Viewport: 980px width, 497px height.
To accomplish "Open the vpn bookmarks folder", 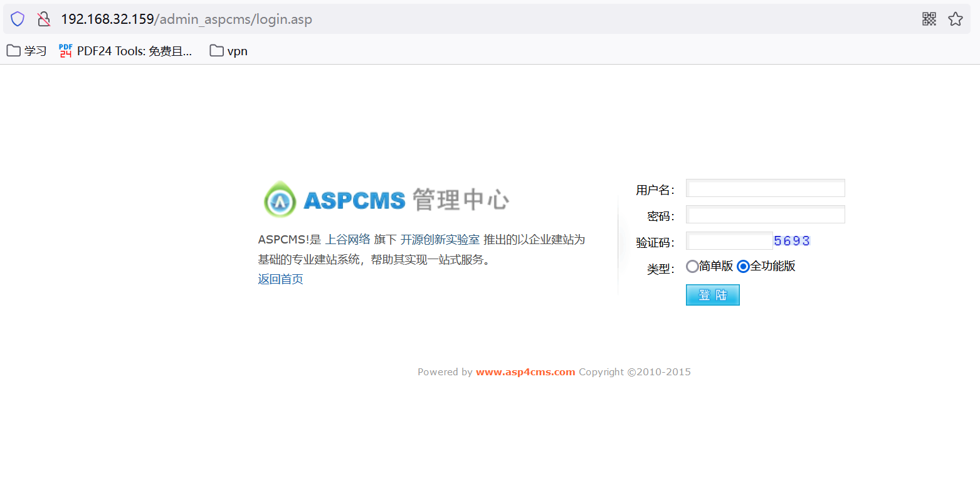I will click(x=229, y=51).
